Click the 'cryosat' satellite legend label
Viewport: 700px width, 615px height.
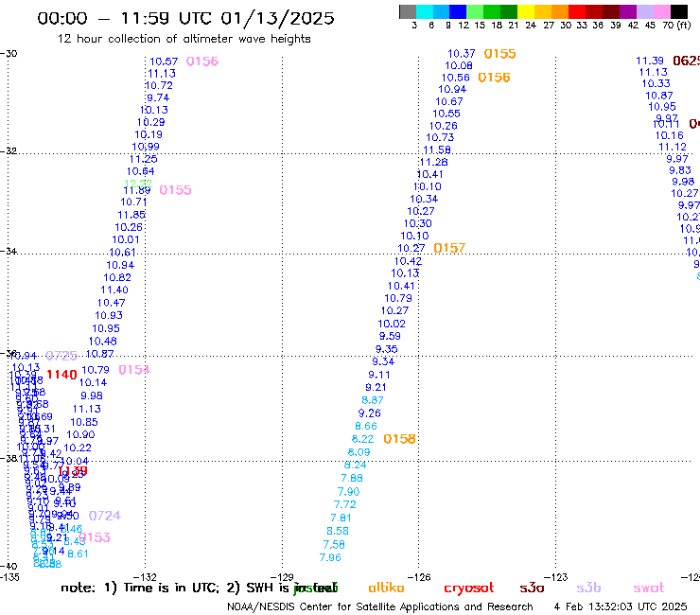pos(469,589)
